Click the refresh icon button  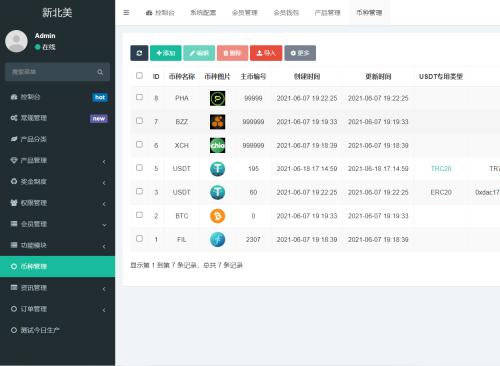point(139,53)
